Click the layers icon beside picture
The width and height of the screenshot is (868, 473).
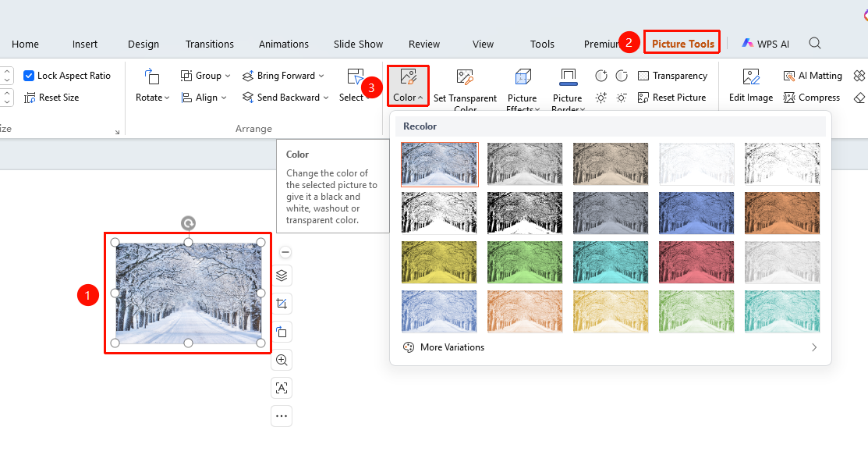pyautogui.click(x=282, y=276)
